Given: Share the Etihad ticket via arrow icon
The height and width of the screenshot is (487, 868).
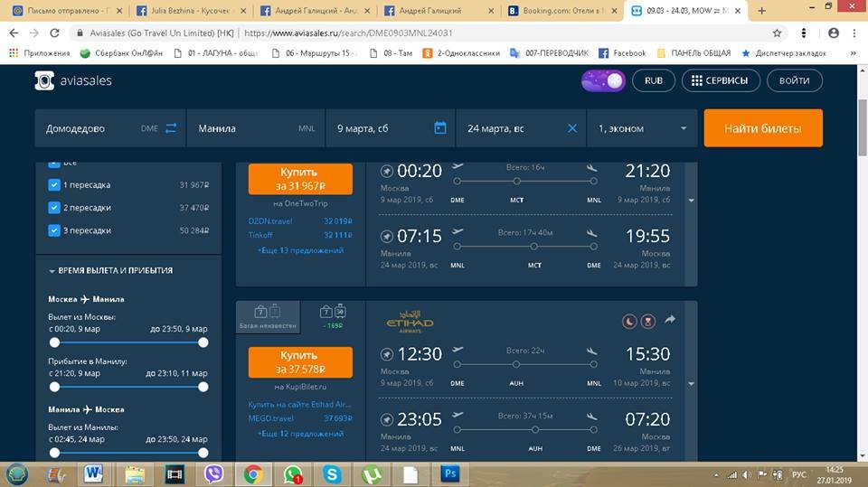Looking at the screenshot, I should pos(670,319).
